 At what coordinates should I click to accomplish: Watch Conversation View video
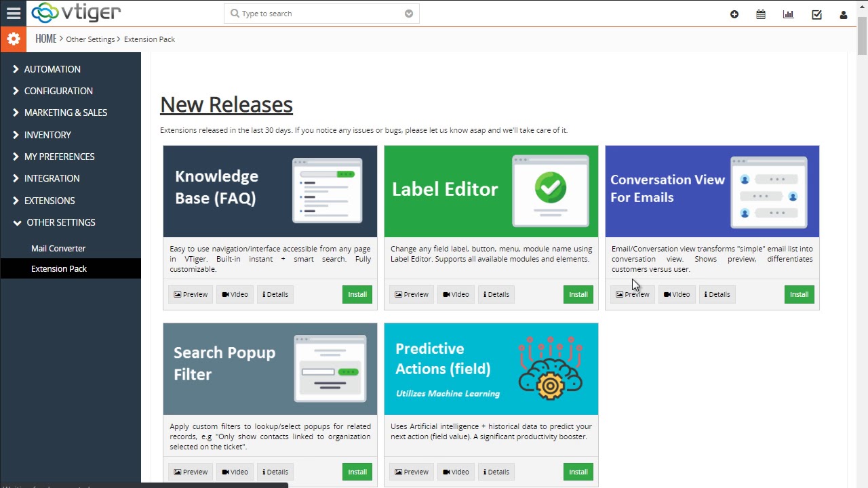(x=677, y=294)
